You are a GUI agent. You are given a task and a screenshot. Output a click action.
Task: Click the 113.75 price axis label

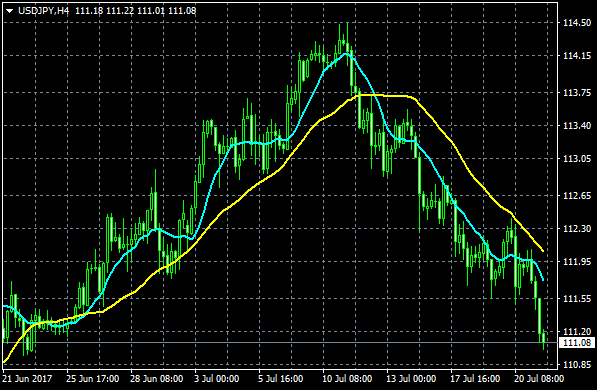577,93
